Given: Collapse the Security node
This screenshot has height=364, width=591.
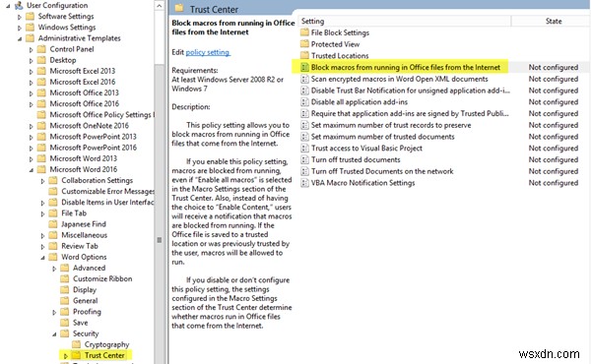Looking at the screenshot, I should coord(54,334).
